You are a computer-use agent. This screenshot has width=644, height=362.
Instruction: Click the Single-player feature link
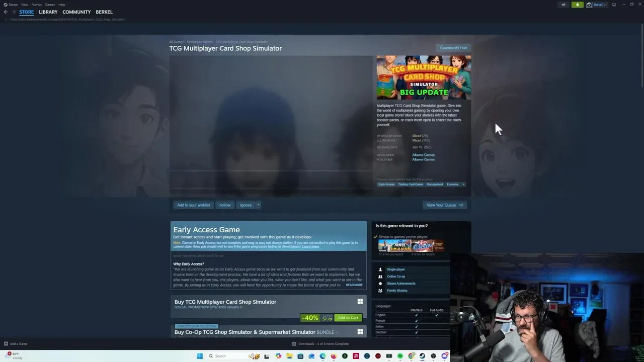coord(396,269)
